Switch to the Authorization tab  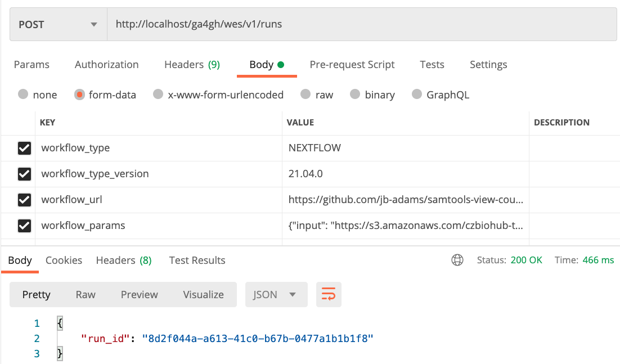[x=106, y=65]
